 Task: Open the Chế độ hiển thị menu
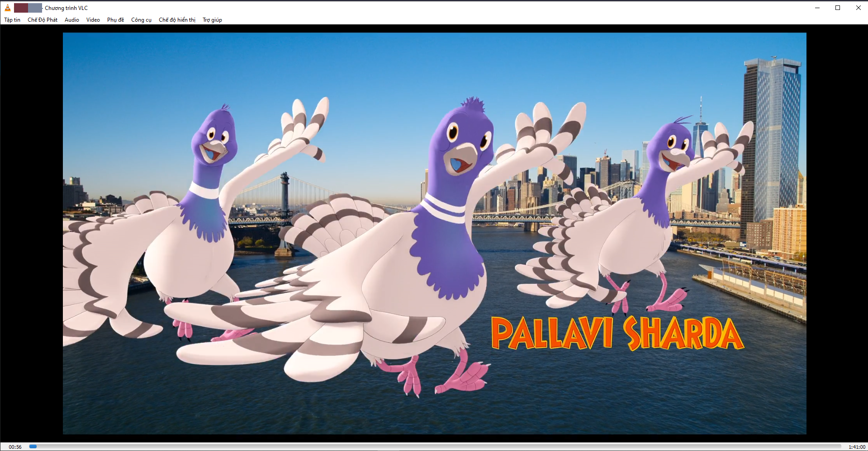pos(177,20)
